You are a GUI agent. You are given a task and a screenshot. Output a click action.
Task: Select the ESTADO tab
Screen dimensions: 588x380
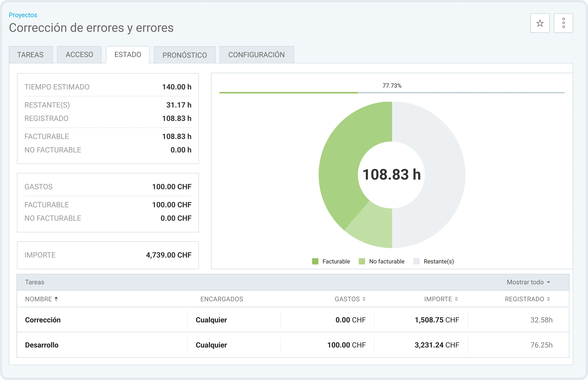(x=128, y=54)
